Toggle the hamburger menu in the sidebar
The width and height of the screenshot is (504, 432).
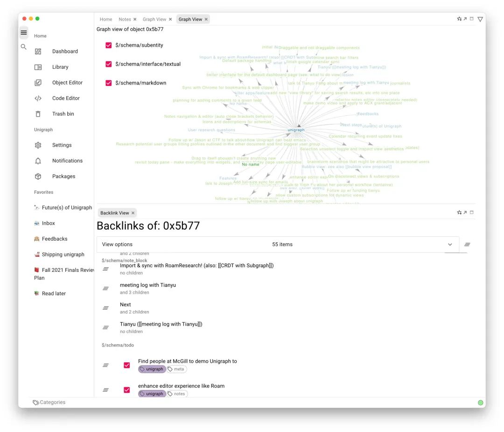pyautogui.click(x=24, y=33)
